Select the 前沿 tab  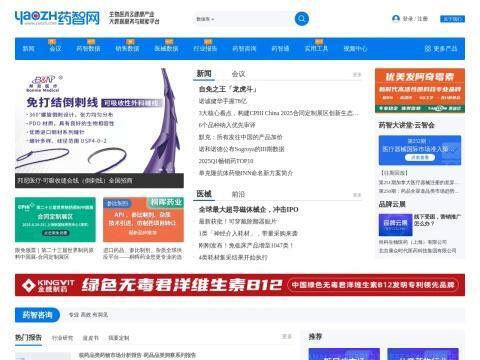238,194
